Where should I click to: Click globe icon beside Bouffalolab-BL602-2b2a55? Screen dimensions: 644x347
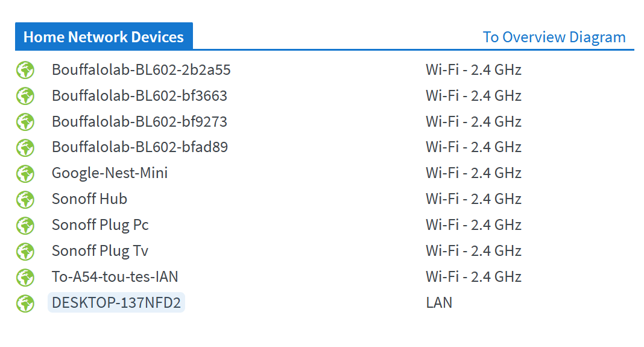click(x=25, y=70)
